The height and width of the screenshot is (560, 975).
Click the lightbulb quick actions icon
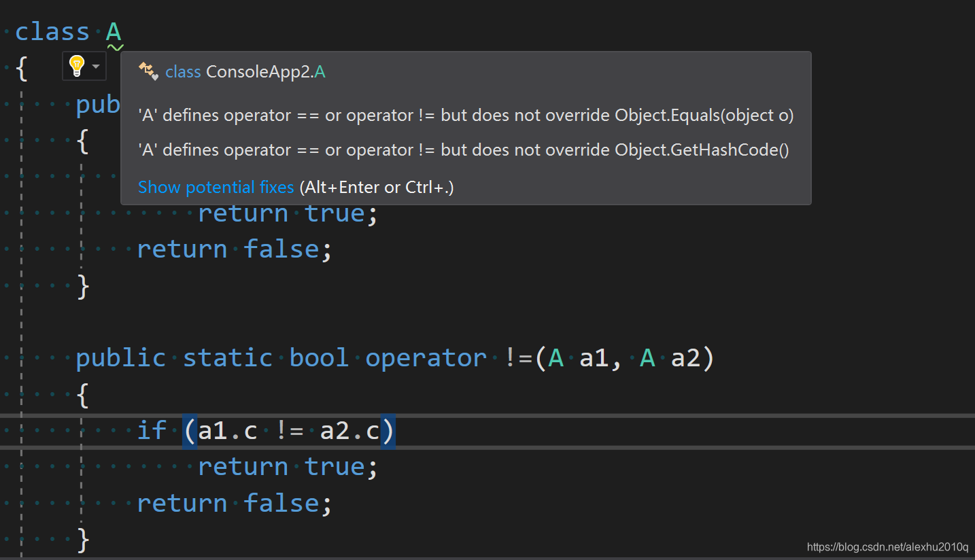click(x=77, y=66)
